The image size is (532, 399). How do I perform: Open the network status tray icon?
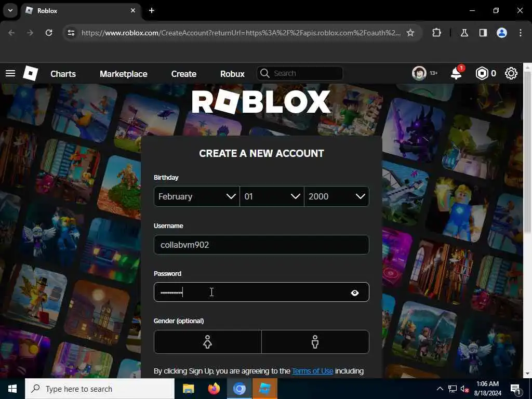tap(453, 389)
